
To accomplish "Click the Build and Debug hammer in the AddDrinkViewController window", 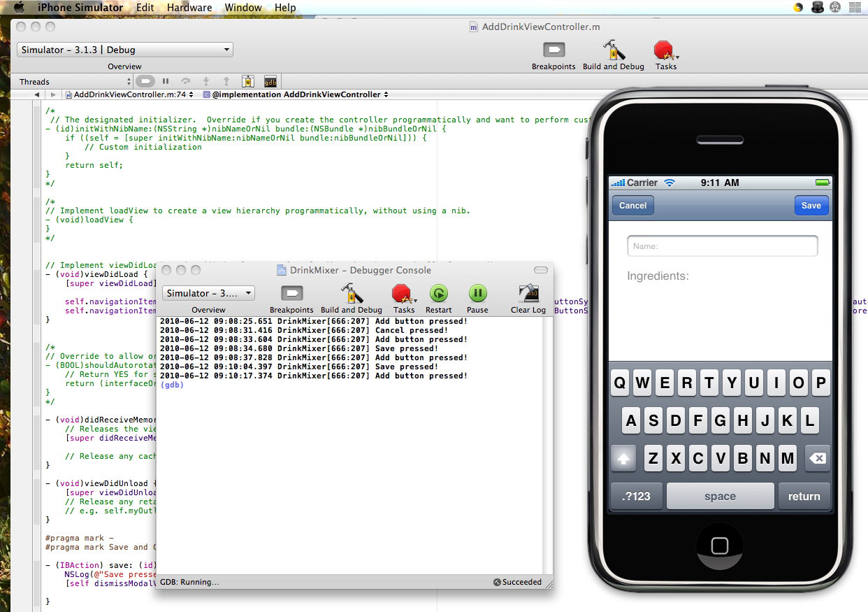I will point(614,50).
